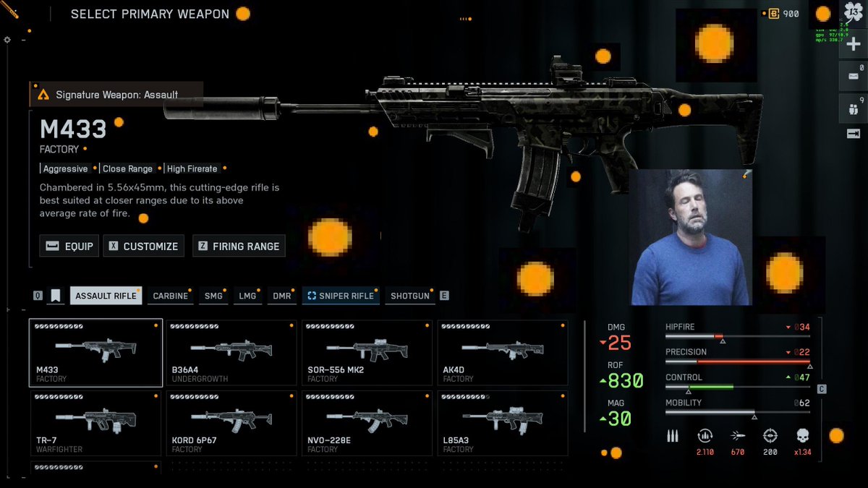Click the Close Range trait tag
This screenshot has width=868, height=488.
[127, 168]
